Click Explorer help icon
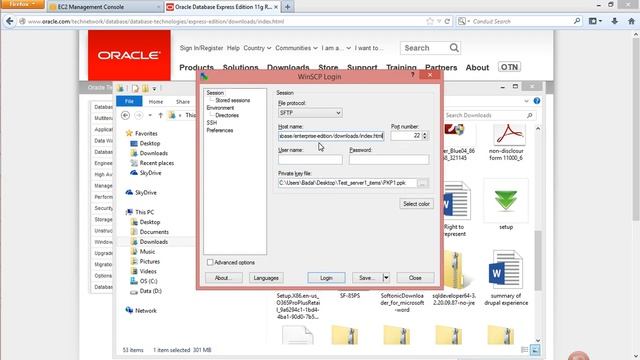Screen dimensions: 640x360 click(537, 101)
